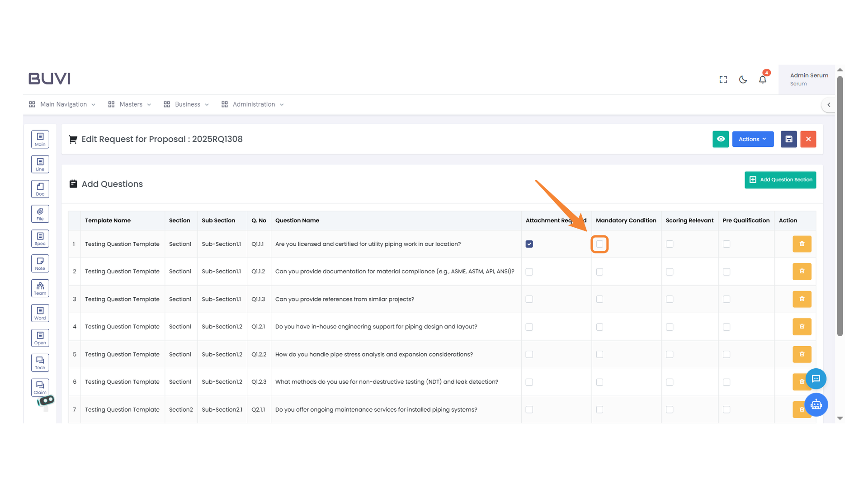
Task: Check Mandatory Condition for question Q1.1.1
Action: pos(599,244)
